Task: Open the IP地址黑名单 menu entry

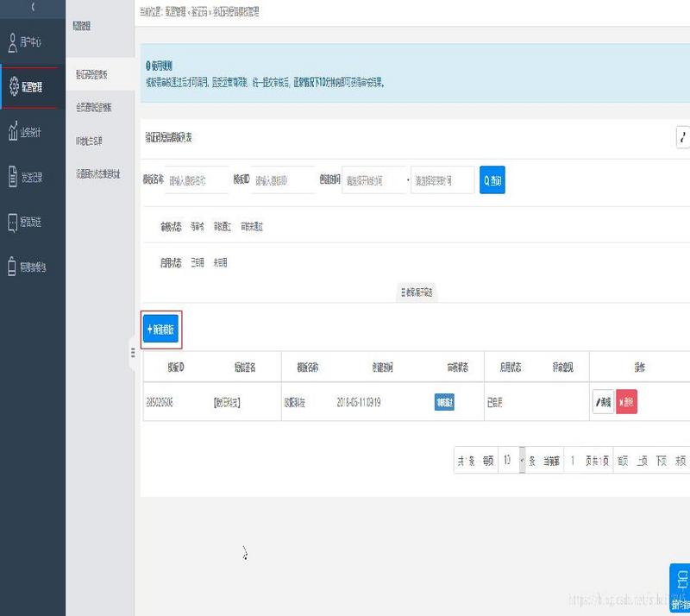Action: pyautogui.click(x=91, y=139)
